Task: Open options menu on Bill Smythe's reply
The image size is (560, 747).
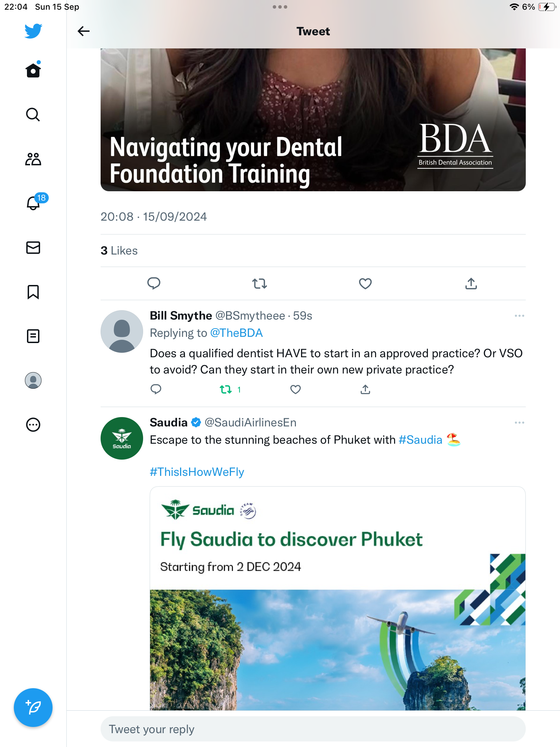Action: point(519,316)
